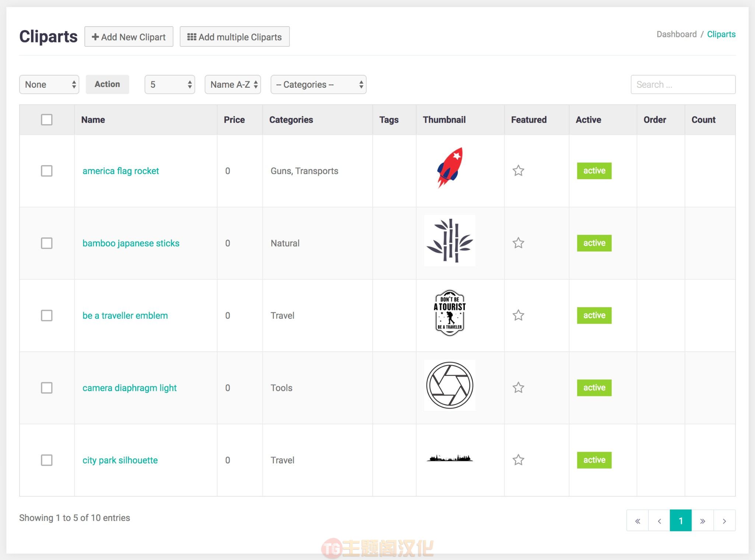The image size is (755, 560).
Task: Check the america flag rocket row checkbox
Action: [46, 171]
